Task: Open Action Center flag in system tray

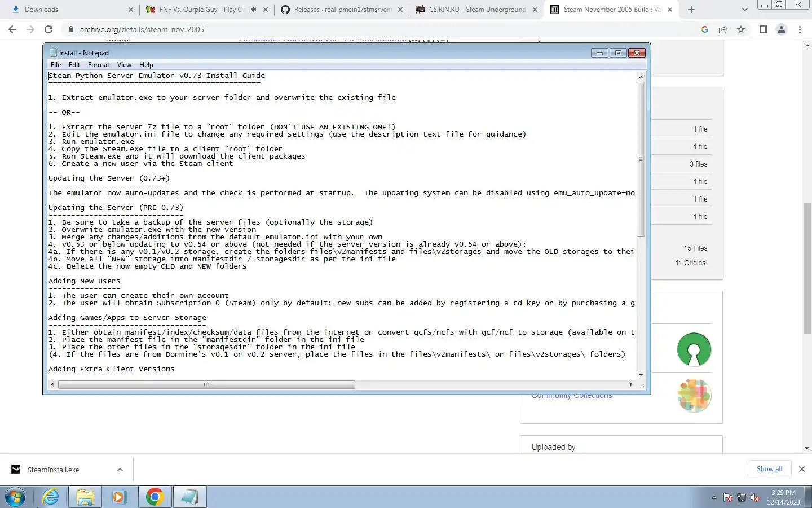Action: pos(728,498)
